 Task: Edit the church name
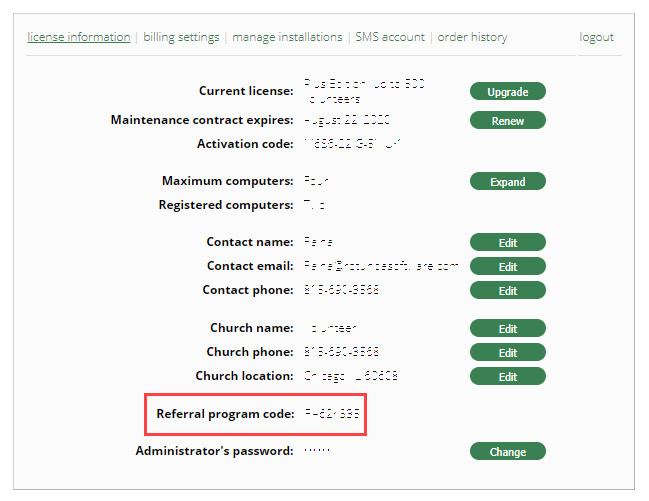507,329
